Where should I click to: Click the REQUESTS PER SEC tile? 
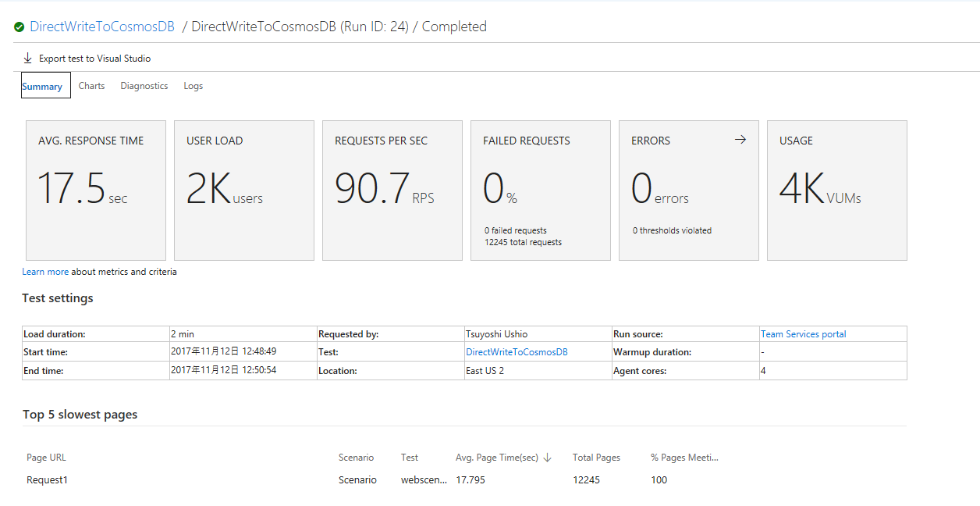(x=392, y=190)
